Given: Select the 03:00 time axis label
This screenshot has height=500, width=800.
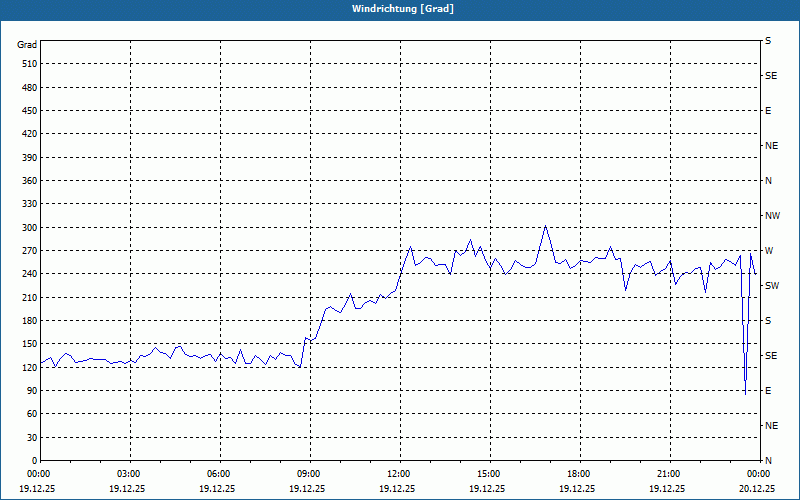Looking at the screenshot, I should 131,473.
